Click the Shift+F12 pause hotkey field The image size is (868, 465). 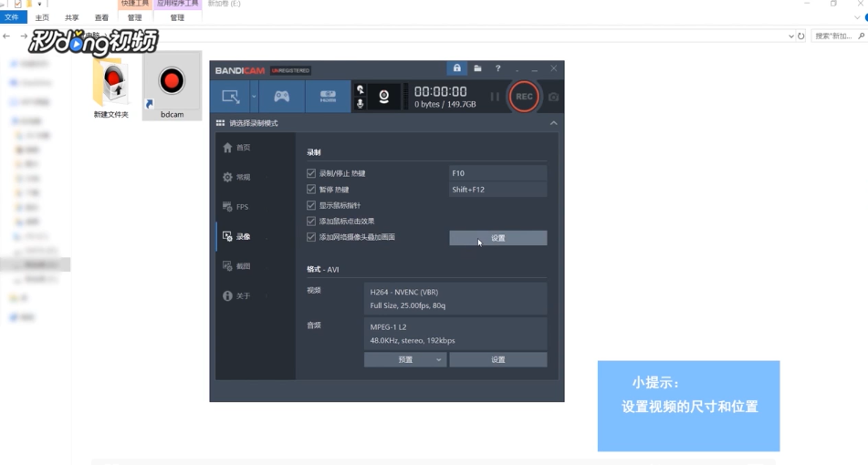click(x=497, y=189)
